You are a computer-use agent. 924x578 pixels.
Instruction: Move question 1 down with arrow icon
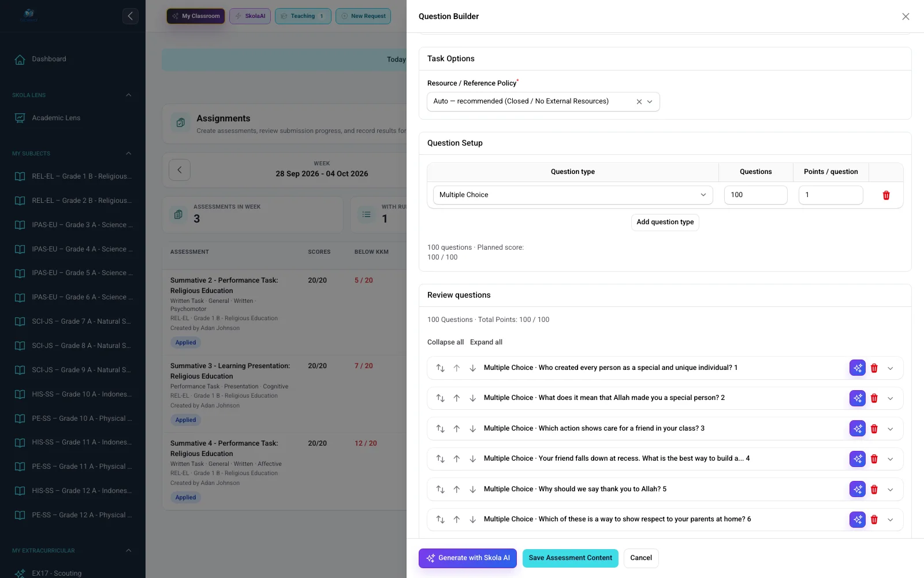[x=473, y=368]
